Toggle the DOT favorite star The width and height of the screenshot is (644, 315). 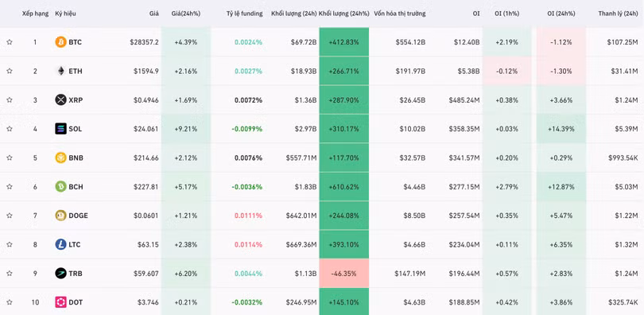tap(10, 302)
